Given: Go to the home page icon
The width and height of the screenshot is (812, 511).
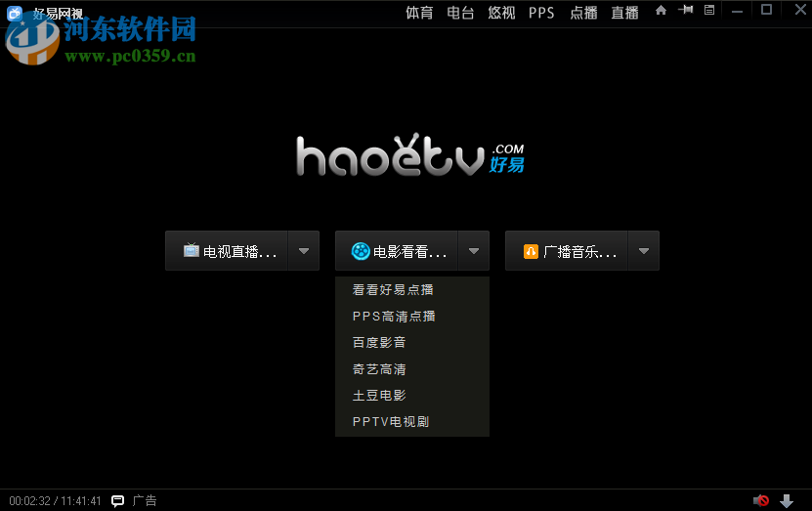Looking at the screenshot, I should click(x=661, y=10).
